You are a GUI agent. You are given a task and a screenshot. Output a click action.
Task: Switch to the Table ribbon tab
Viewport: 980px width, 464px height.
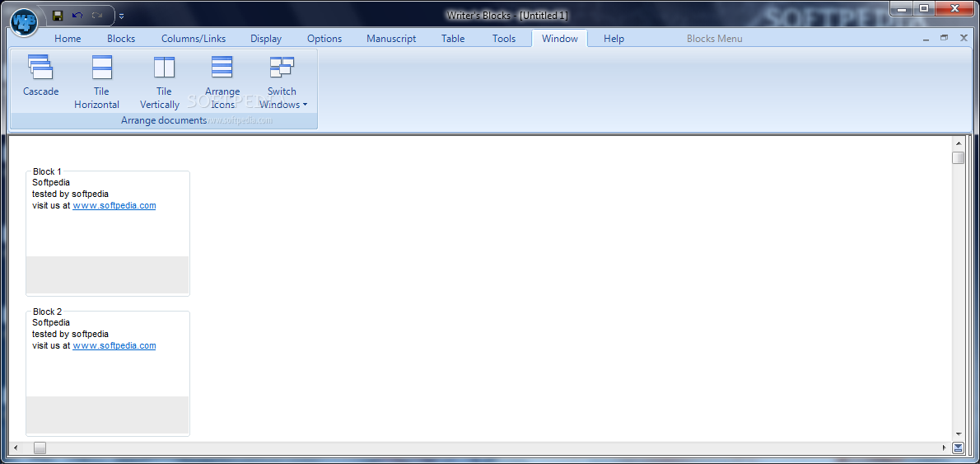point(453,39)
